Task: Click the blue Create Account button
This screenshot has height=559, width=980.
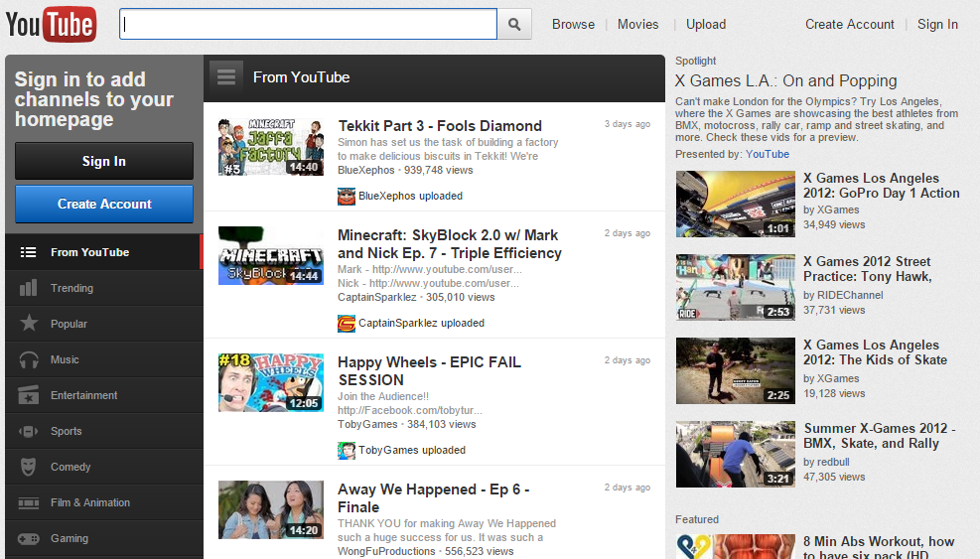Action: [104, 204]
